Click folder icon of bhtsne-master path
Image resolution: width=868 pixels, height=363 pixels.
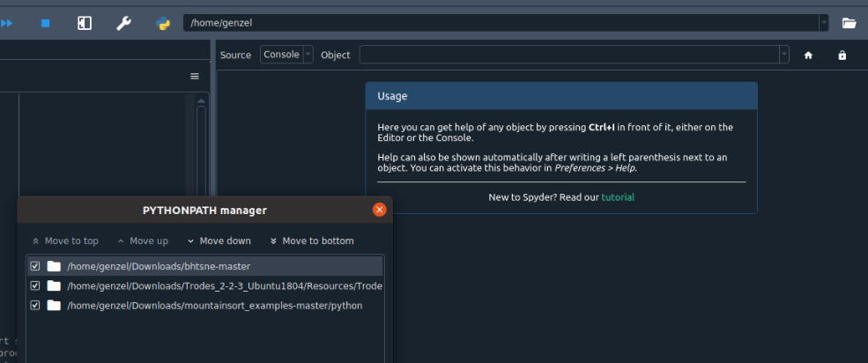coord(54,266)
